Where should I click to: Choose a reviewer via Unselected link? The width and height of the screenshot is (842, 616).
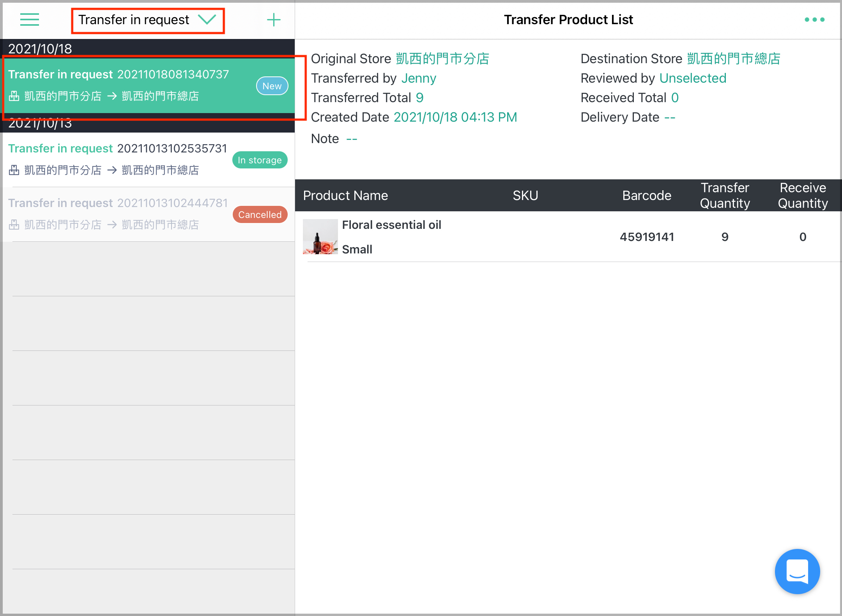pyautogui.click(x=693, y=78)
